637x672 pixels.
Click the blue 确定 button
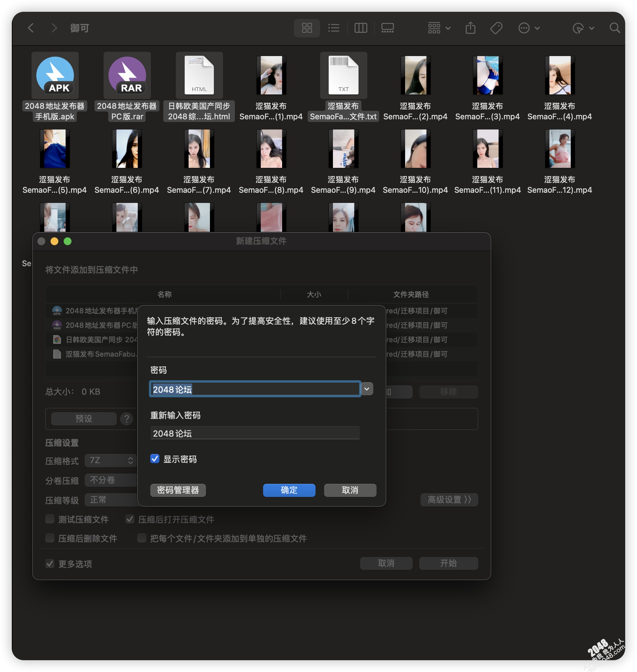(289, 490)
